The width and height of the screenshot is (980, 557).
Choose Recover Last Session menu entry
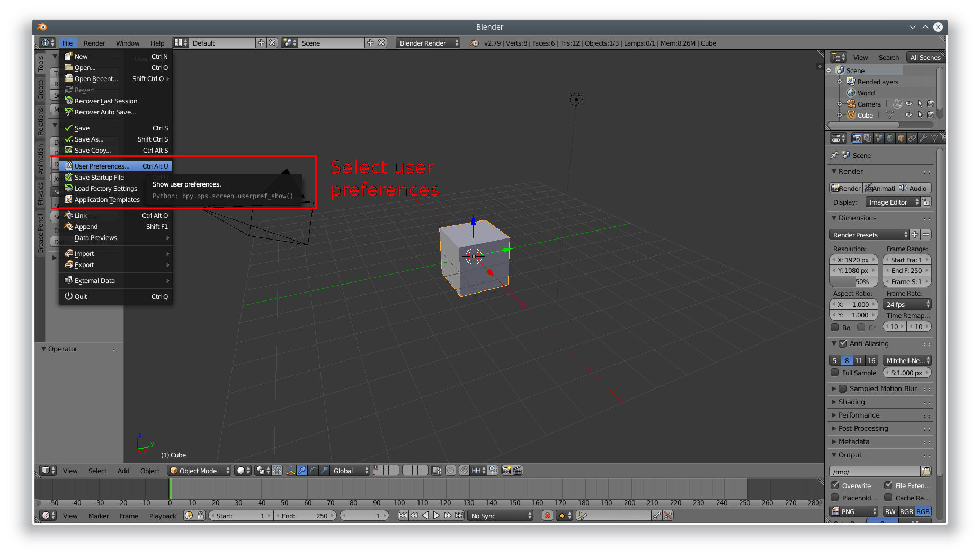115,101
